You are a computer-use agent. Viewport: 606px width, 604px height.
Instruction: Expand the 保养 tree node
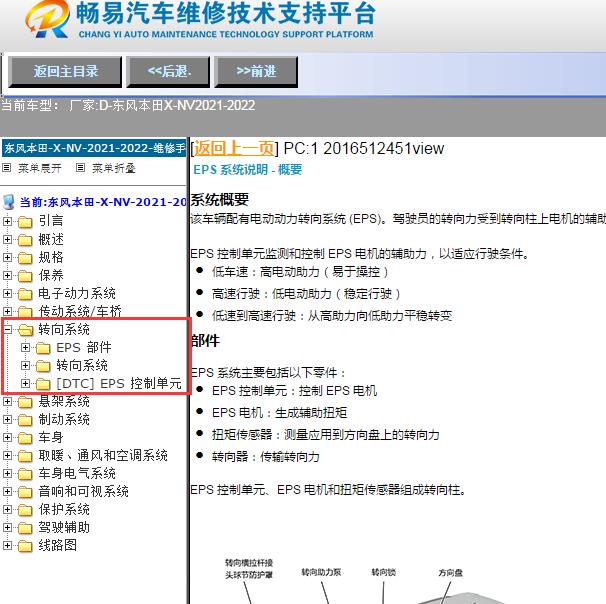(x=7, y=275)
